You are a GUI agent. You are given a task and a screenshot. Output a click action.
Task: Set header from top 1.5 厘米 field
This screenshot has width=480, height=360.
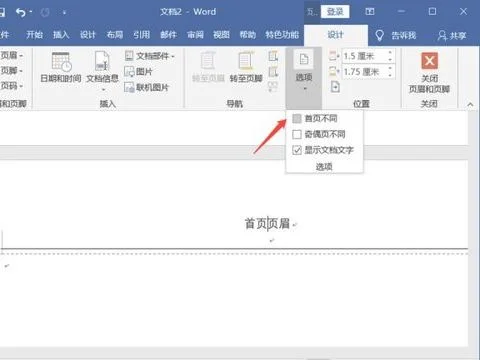point(364,56)
